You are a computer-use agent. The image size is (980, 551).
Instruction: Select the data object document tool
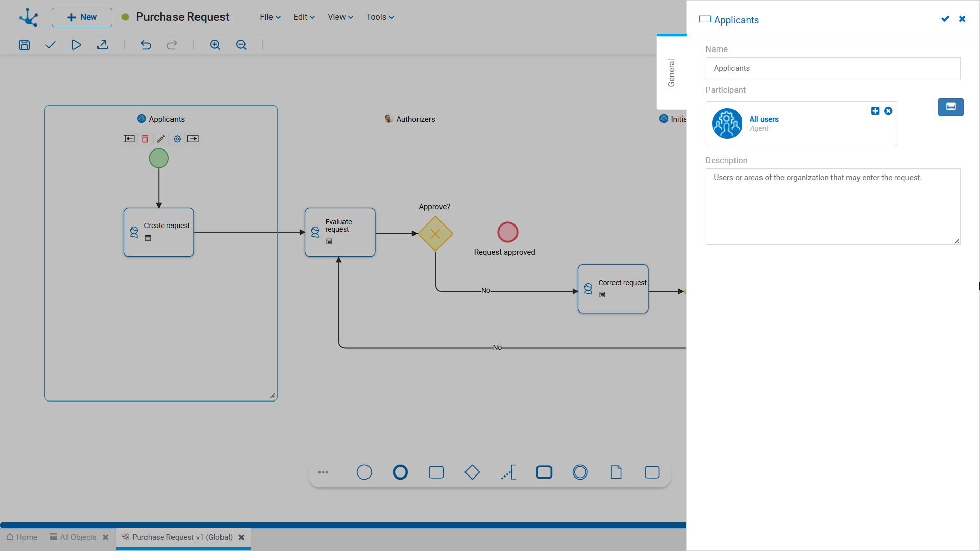click(x=616, y=472)
